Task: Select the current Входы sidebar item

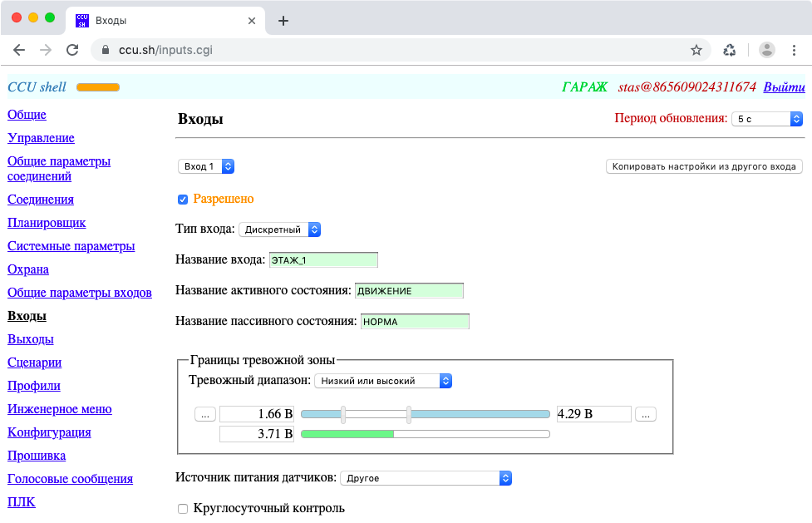Action: (27, 316)
